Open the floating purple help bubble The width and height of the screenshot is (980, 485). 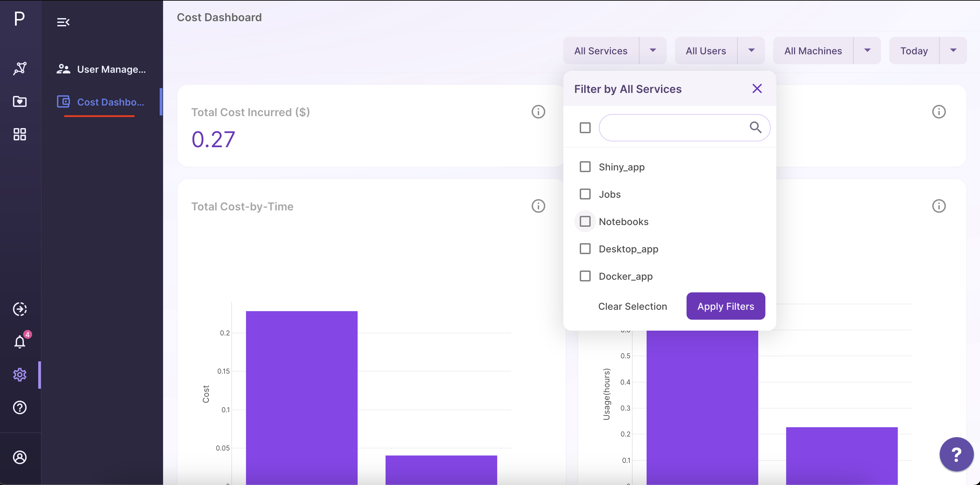coord(956,454)
